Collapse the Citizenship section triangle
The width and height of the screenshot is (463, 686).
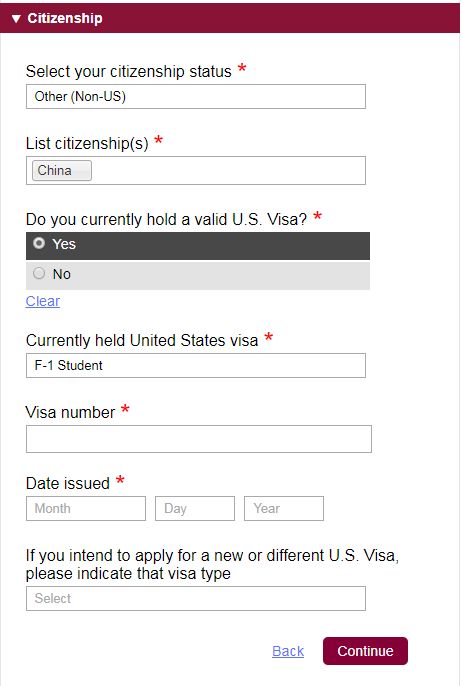click(x=16, y=18)
